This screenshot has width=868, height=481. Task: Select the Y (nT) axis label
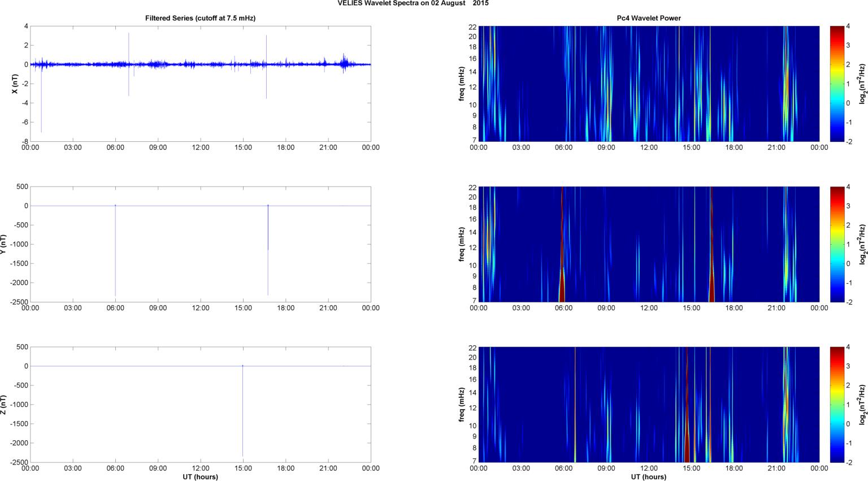coord(3,244)
